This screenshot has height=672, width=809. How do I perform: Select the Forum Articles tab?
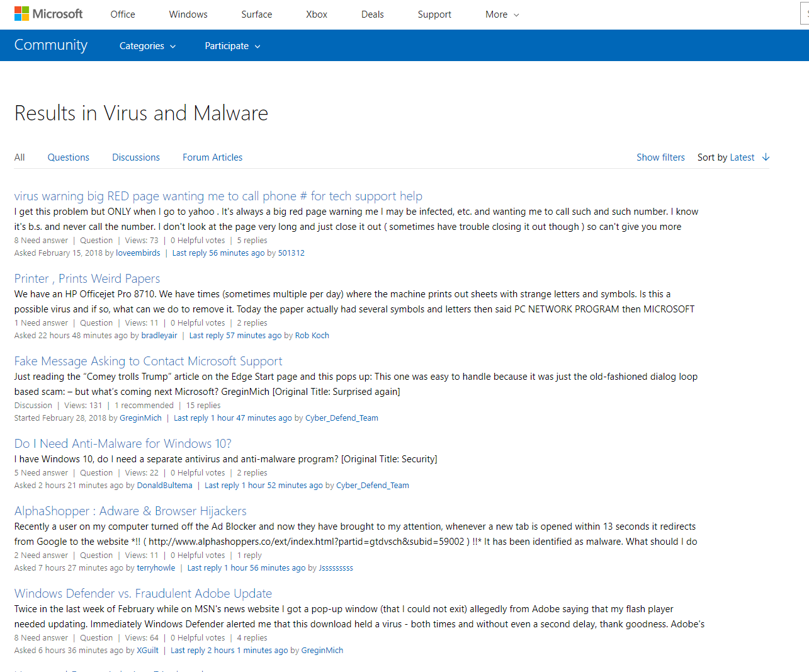pos(212,157)
